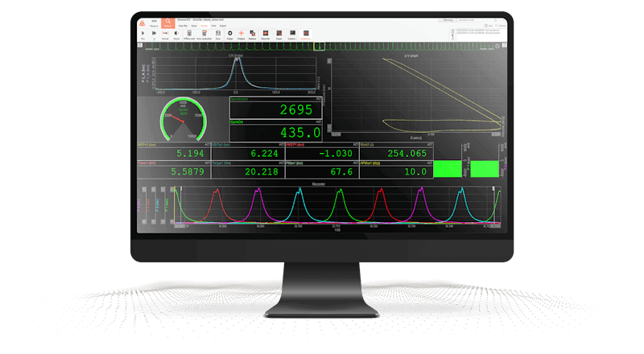This screenshot has width=644, height=354.
Task: Select the Normal playback mode icon
Action: point(165,35)
